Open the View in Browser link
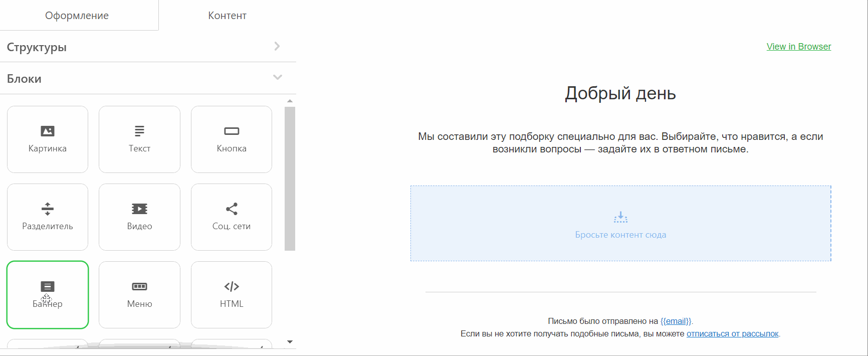The width and height of the screenshot is (868, 356). point(799,47)
